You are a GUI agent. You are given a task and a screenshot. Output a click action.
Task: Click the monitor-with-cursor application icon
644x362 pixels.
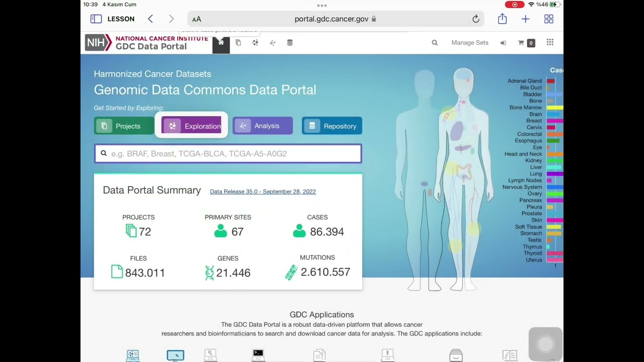(176, 355)
